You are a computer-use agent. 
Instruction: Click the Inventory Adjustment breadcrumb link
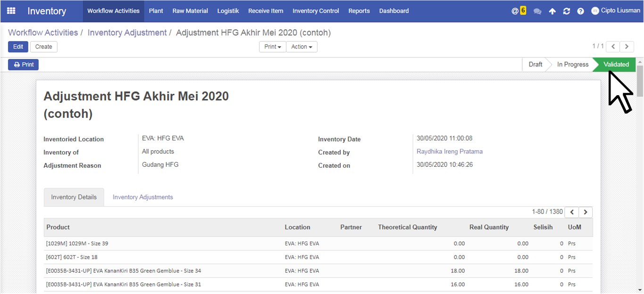pos(127,33)
